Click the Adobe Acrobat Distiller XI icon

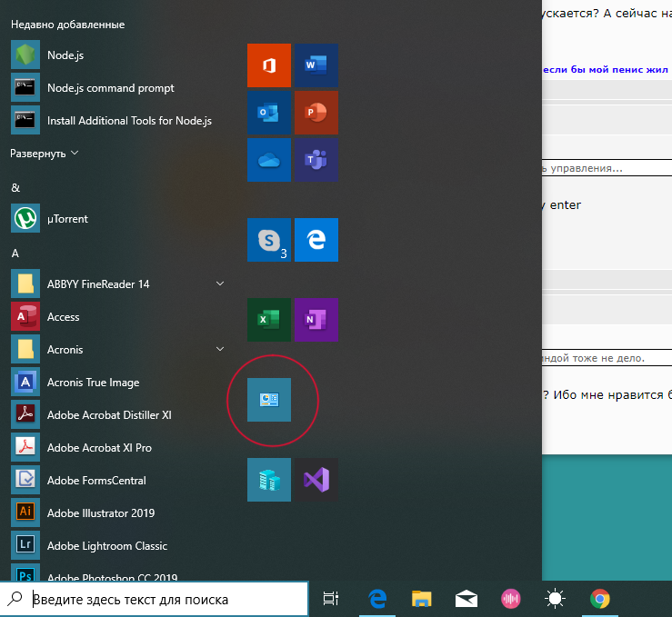[25, 414]
